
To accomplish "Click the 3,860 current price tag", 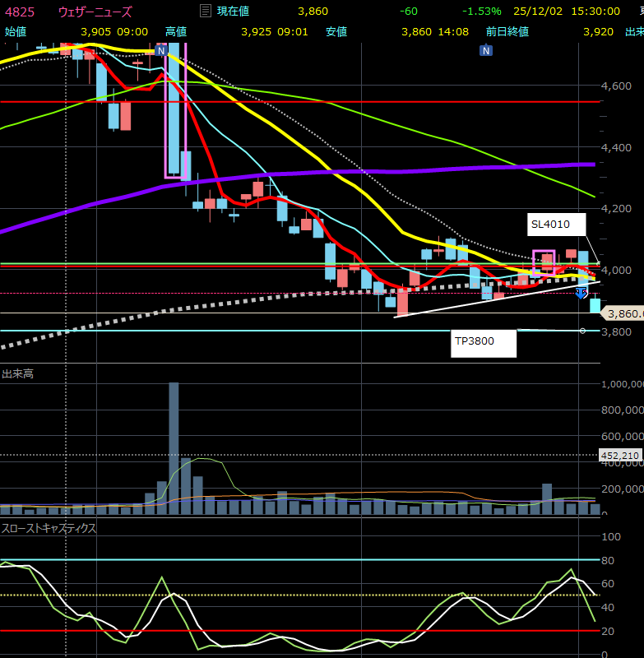I will [623, 313].
